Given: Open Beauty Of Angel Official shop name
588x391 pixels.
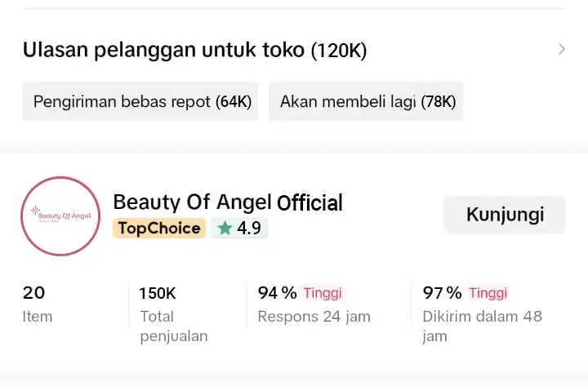Looking at the screenshot, I should click(x=228, y=202).
